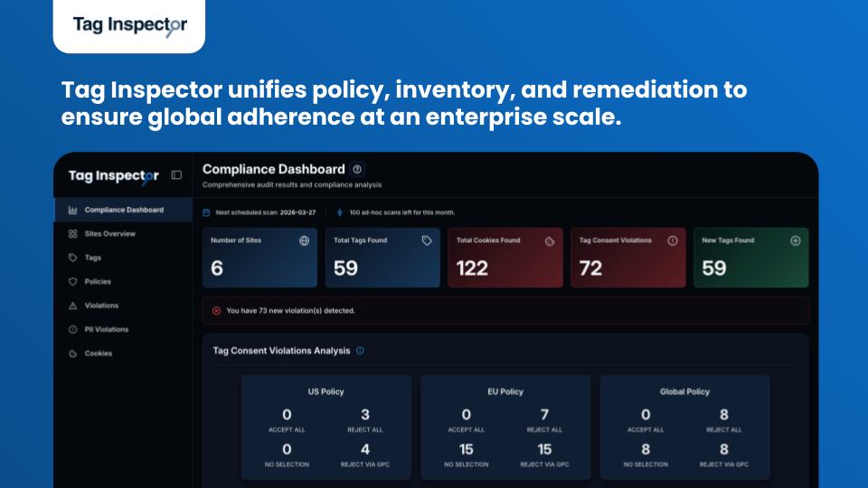868x488 pixels.
Task: Click the dashboard subtitle about audit results
Action: [x=292, y=184]
